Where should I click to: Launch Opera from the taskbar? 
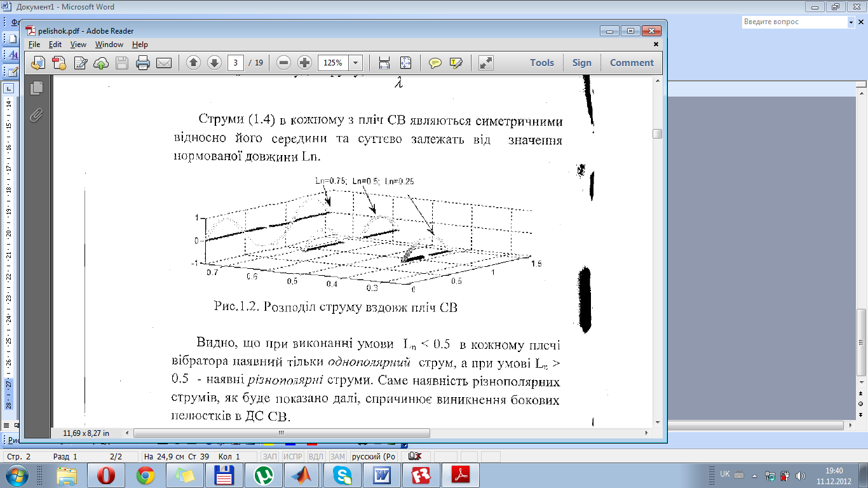(106, 475)
